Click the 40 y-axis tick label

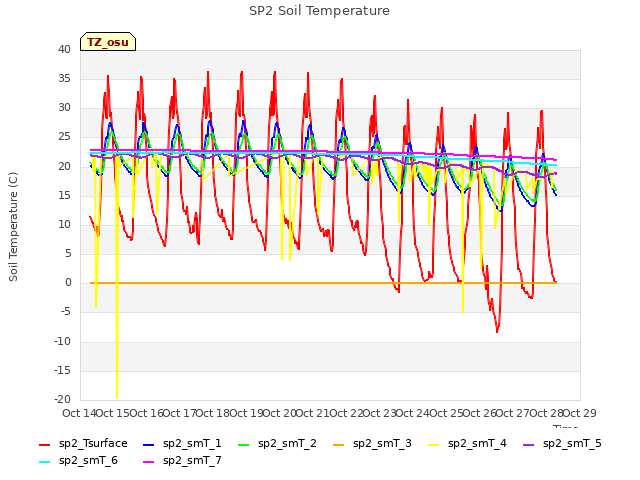pos(64,49)
